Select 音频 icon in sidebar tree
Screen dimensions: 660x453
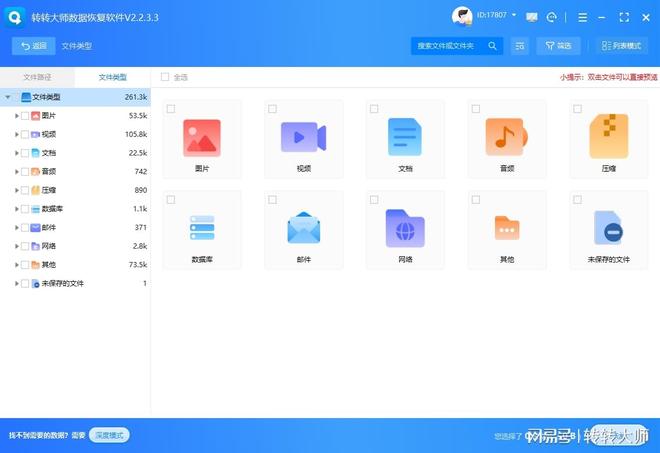click(x=36, y=171)
